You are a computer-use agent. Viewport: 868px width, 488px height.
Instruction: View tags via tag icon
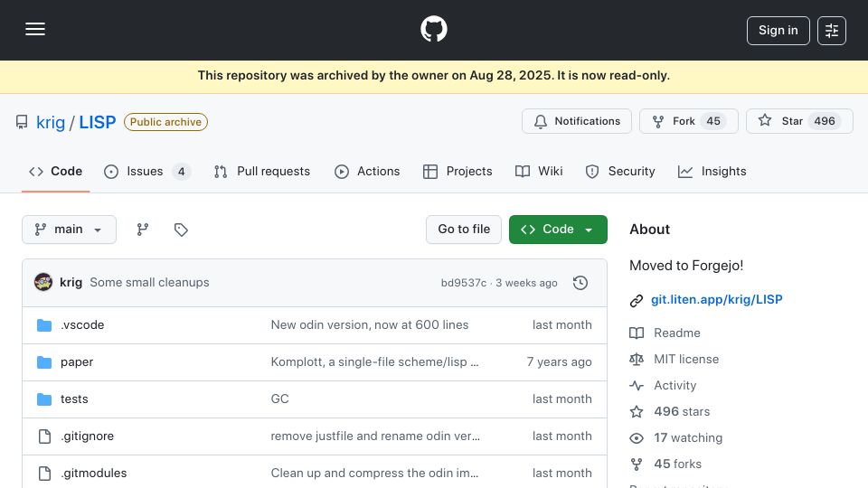(x=181, y=230)
